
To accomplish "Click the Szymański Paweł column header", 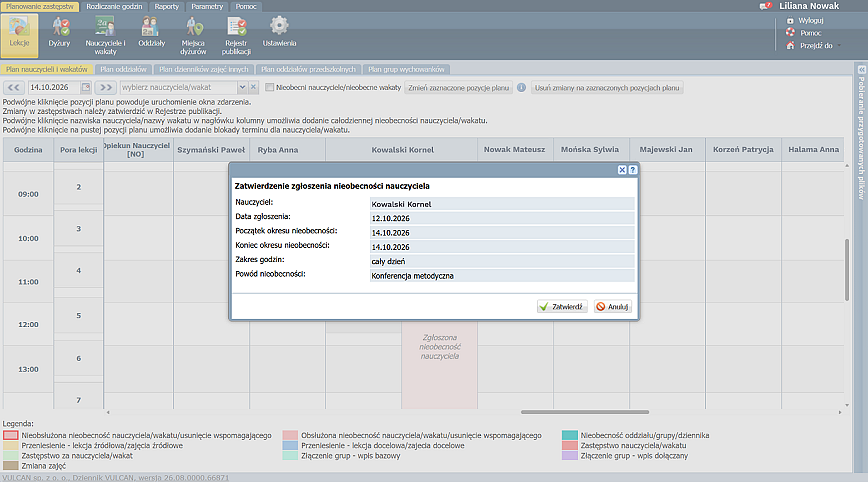I will click(211, 150).
